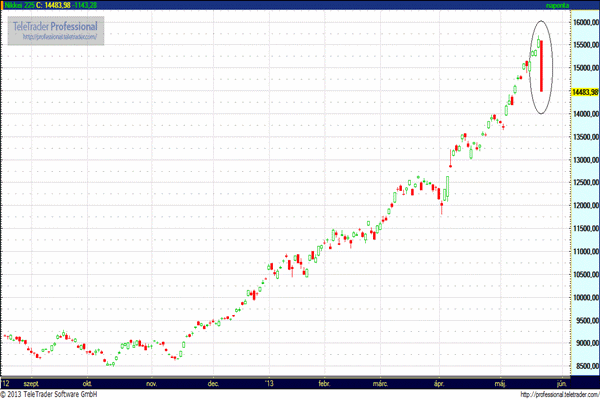
Task: Click the 8500,00 price axis label
Action: click(x=584, y=366)
